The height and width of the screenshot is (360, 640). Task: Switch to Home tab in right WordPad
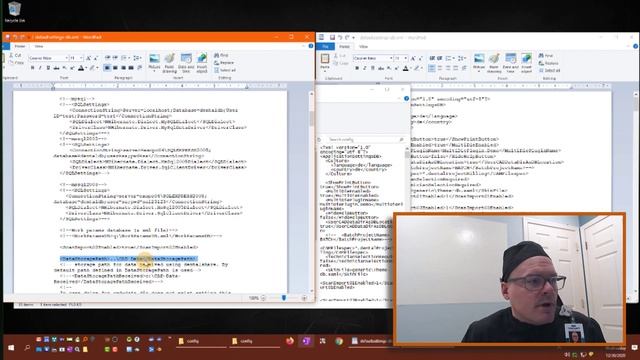(x=344, y=47)
